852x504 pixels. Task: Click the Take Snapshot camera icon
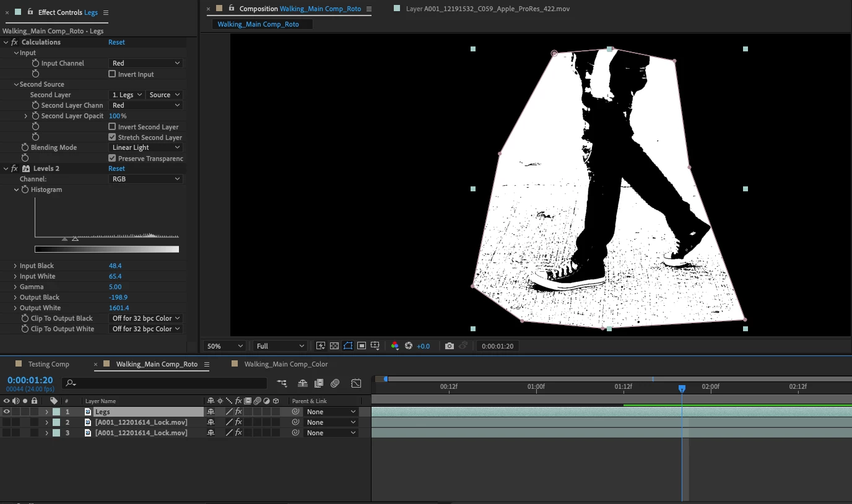[x=450, y=346]
